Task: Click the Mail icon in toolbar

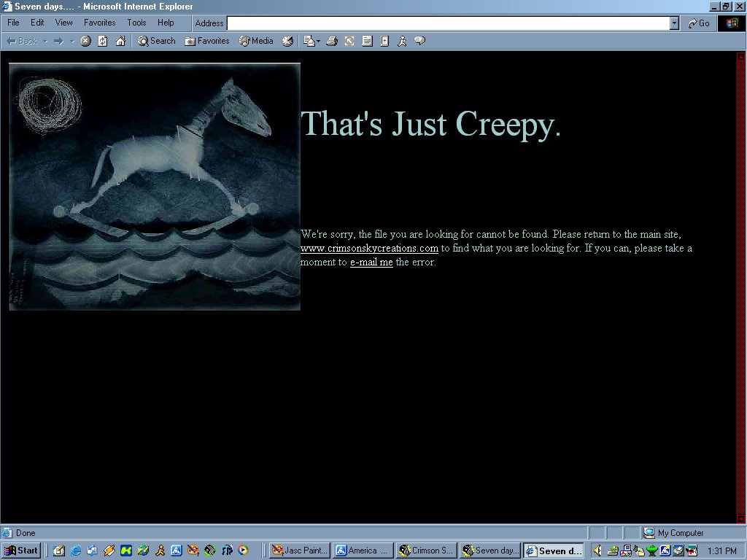Action: [x=309, y=41]
